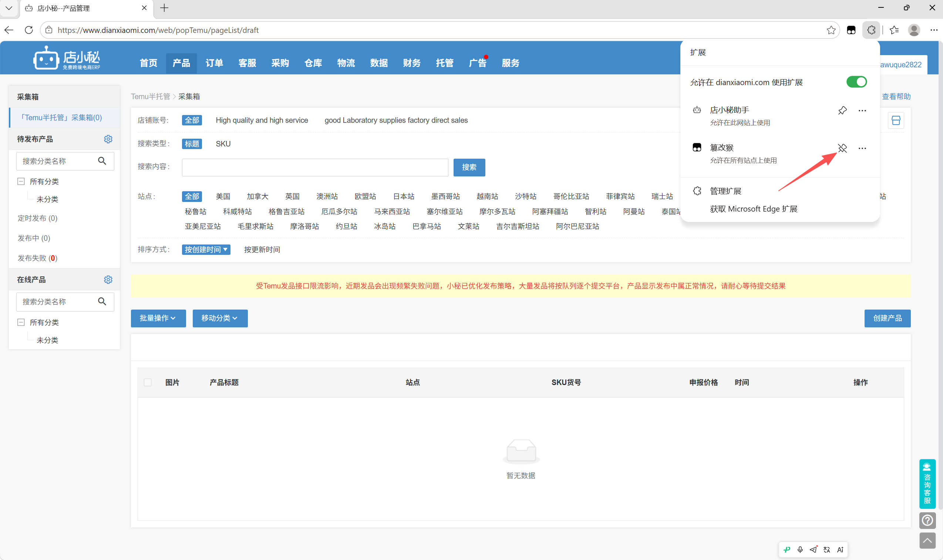Screen dimensions: 943x560
Task: Go back with the browser back arrow
Action: coord(9,30)
